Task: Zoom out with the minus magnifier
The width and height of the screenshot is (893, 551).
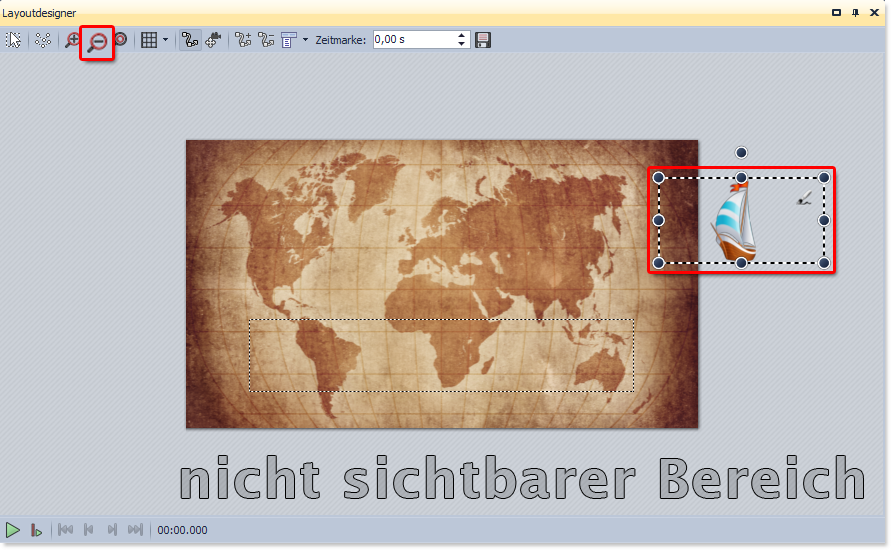Action: (97, 42)
